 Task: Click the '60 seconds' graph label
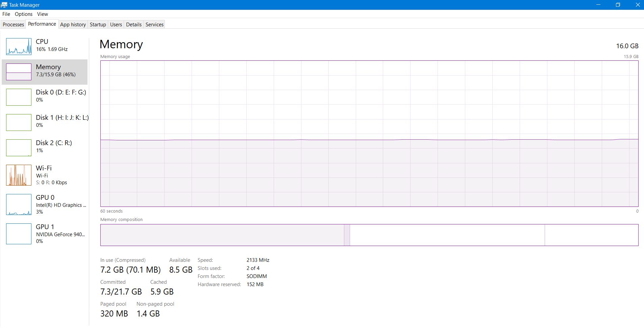coord(112,211)
